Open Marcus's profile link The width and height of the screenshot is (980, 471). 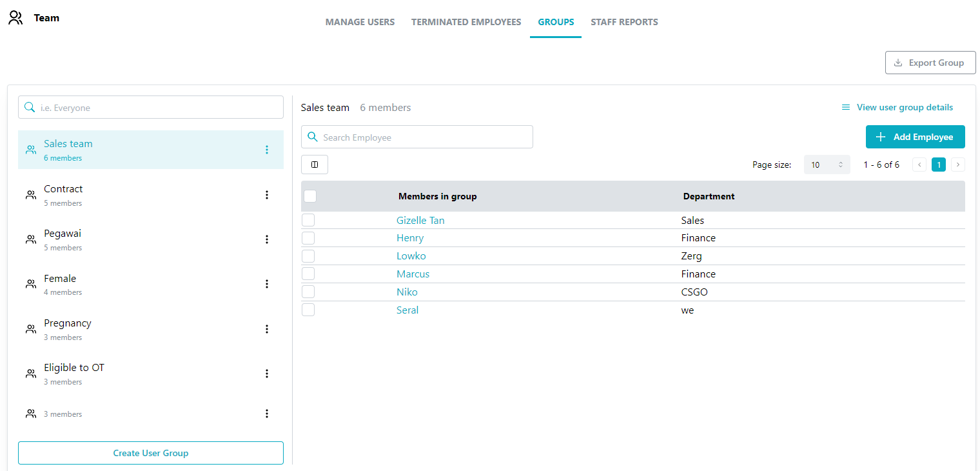(x=413, y=274)
